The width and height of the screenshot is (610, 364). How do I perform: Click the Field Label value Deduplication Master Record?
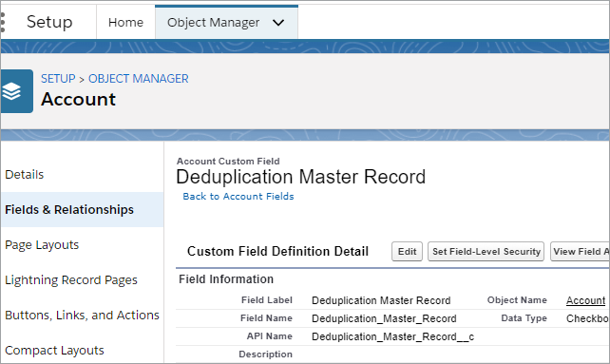[381, 300]
